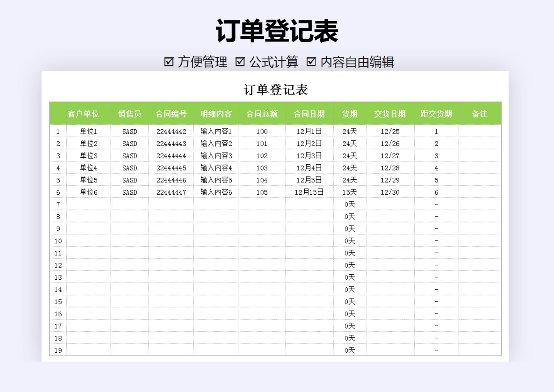Click the 合同编号 column header
Image resolution: width=554 pixels, height=392 pixels.
coord(171,114)
